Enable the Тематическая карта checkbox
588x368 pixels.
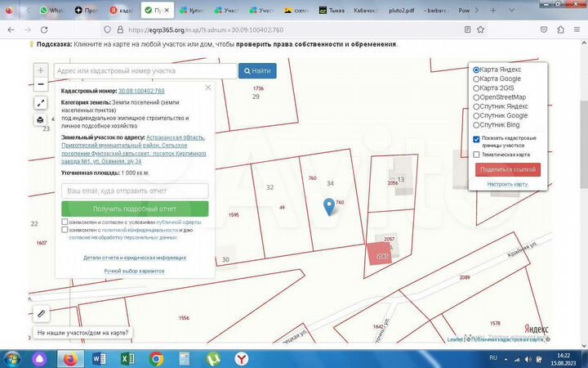[476, 154]
